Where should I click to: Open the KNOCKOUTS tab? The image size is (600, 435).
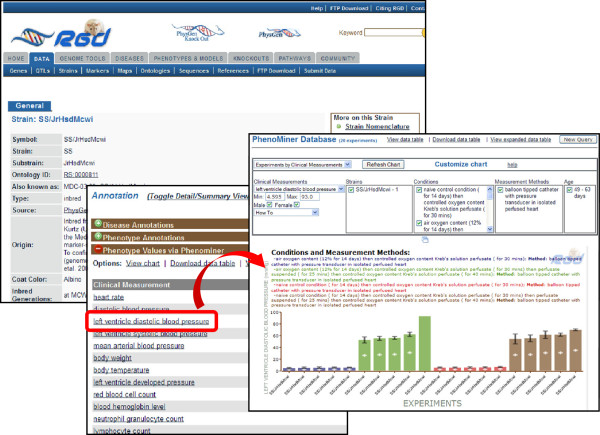click(x=251, y=58)
